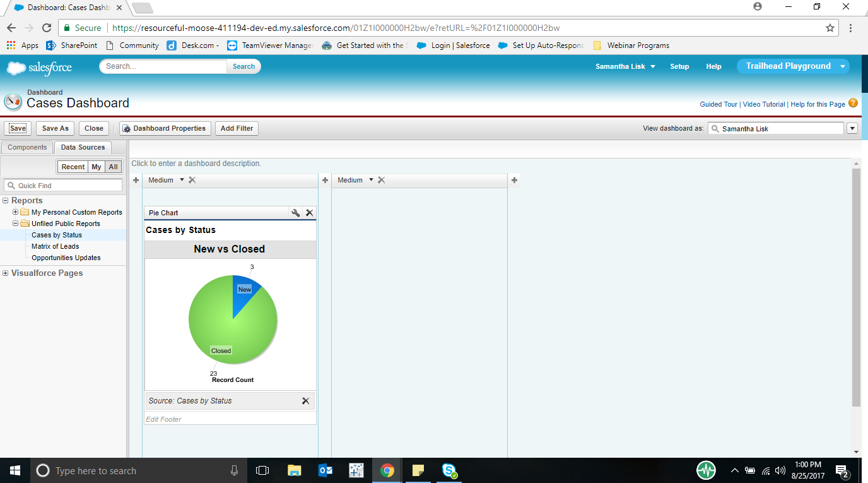Expand My Personal Custom Reports folder
The width and height of the screenshot is (868, 483).
(16, 212)
